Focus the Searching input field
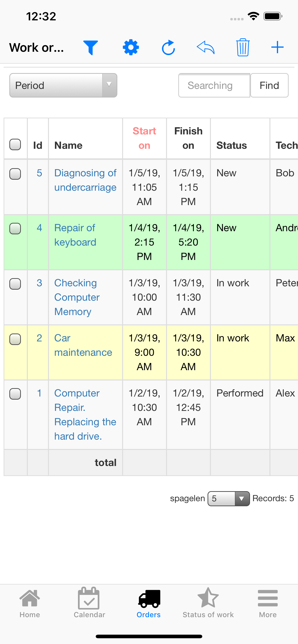 (214, 86)
